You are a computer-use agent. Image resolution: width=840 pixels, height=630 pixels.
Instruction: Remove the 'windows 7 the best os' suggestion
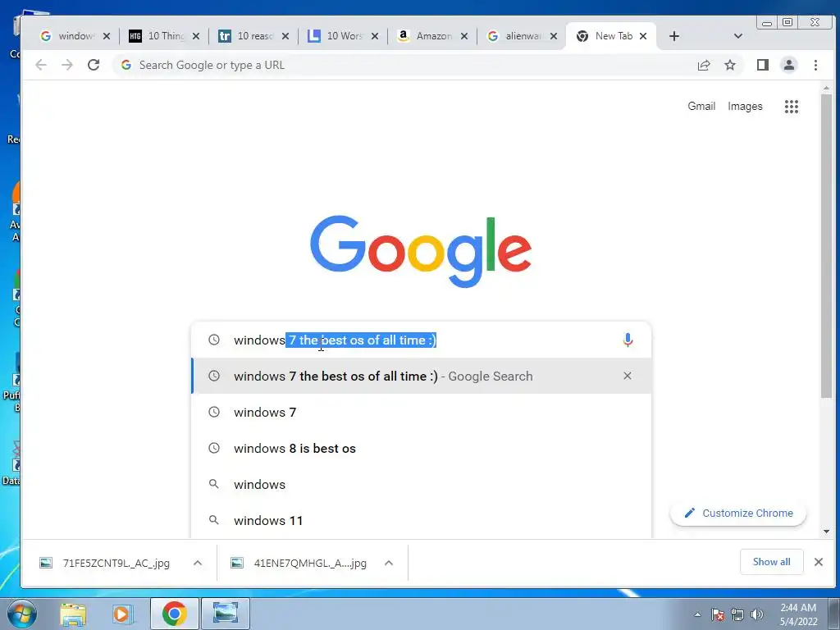(628, 376)
